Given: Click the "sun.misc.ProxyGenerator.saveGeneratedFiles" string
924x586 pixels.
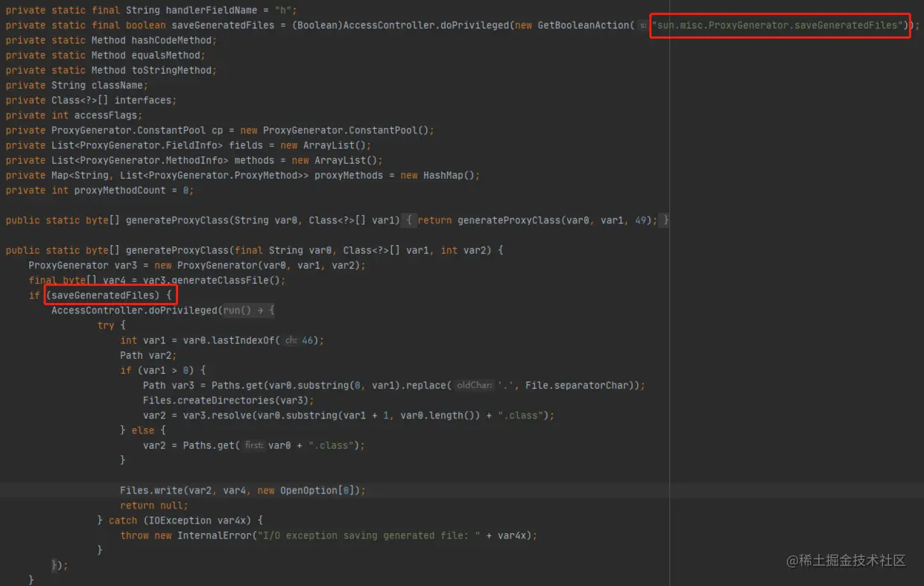Looking at the screenshot, I should coord(779,25).
